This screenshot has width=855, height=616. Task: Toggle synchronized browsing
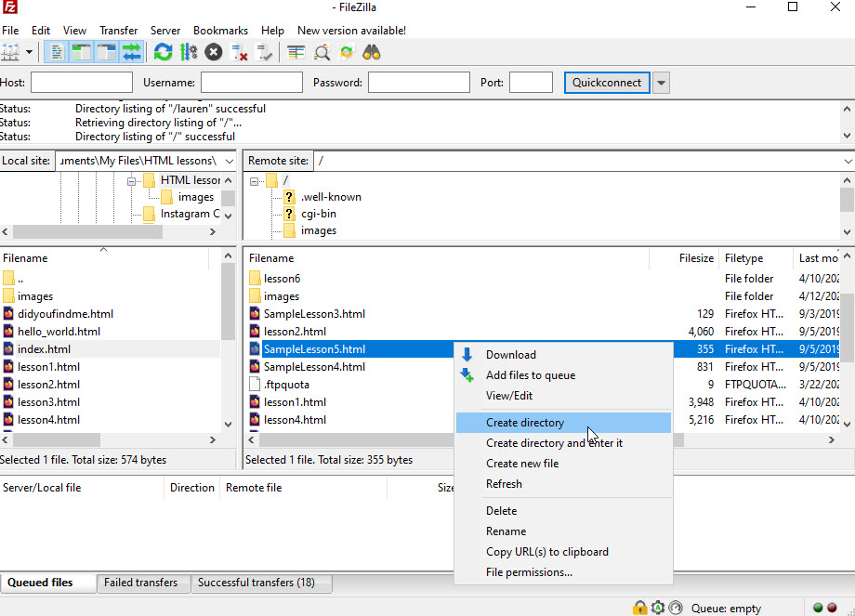[347, 53]
